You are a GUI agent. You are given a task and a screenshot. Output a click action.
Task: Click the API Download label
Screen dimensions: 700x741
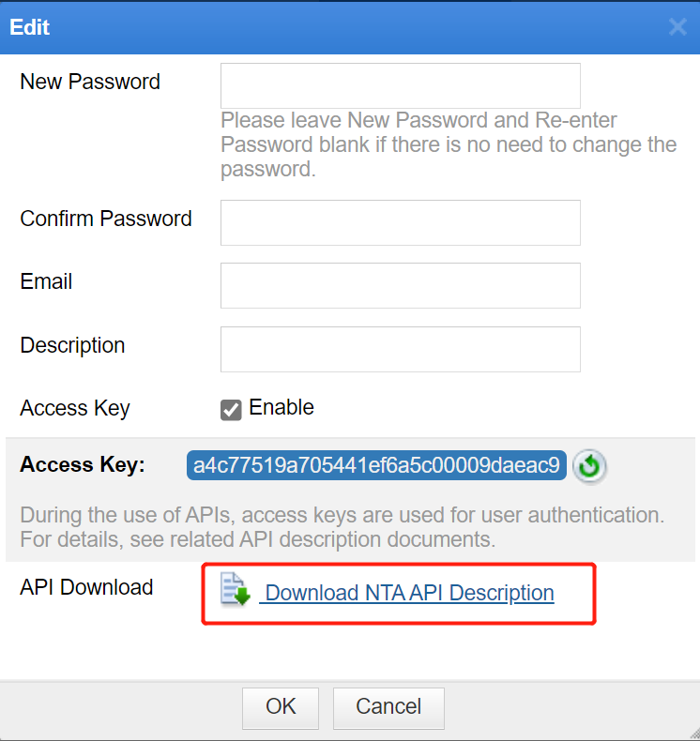point(86,587)
